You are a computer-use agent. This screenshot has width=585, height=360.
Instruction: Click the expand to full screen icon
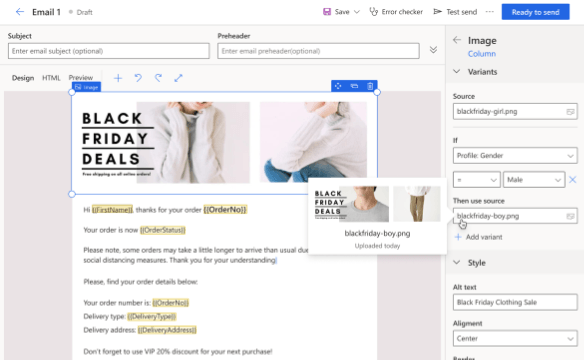click(x=178, y=78)
